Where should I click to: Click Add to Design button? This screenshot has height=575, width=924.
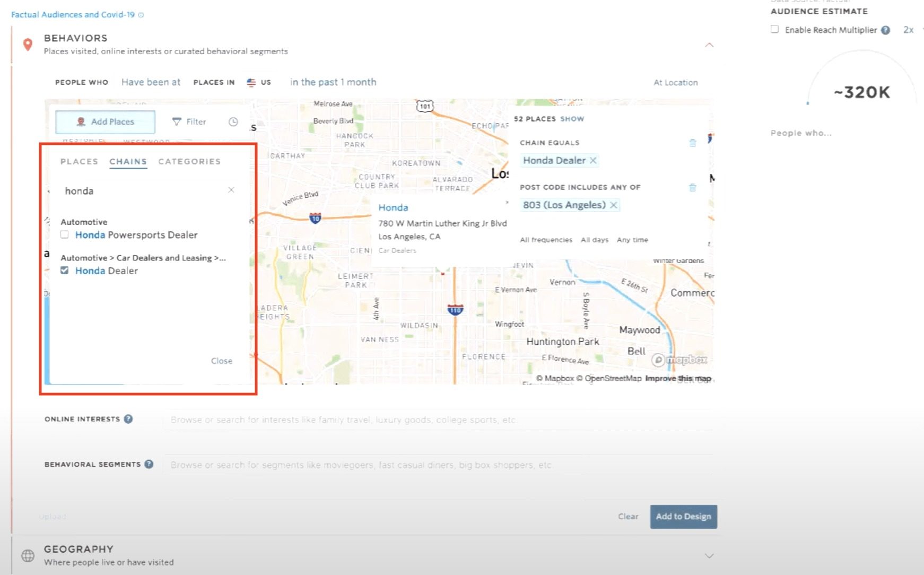coord(683,517)
